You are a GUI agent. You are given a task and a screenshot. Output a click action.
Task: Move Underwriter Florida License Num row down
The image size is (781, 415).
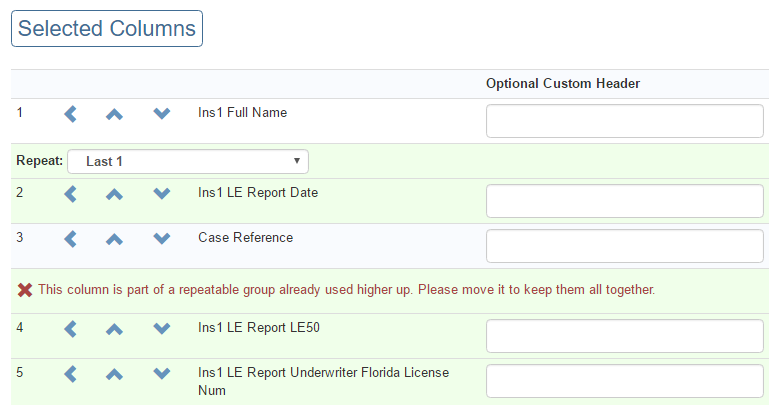pos(162,374)
